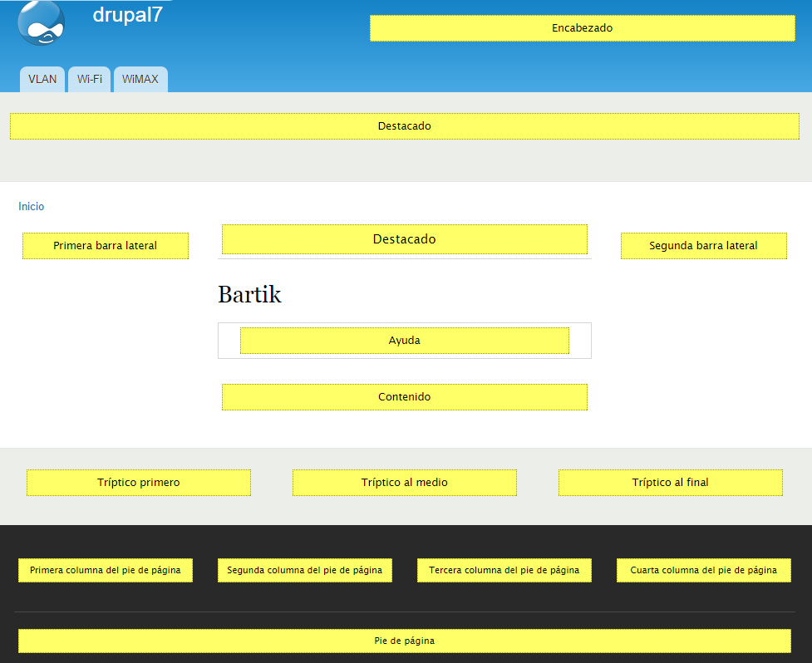Open the Wi-Fi menu tab

(x=90, y=79)
